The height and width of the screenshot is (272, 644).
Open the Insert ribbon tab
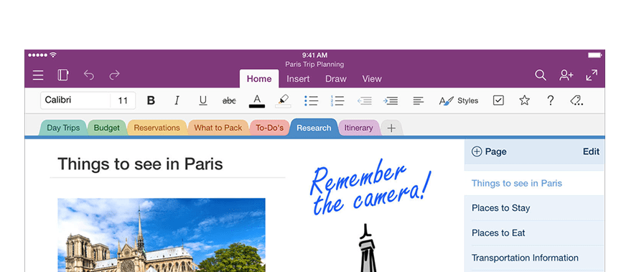298,79
